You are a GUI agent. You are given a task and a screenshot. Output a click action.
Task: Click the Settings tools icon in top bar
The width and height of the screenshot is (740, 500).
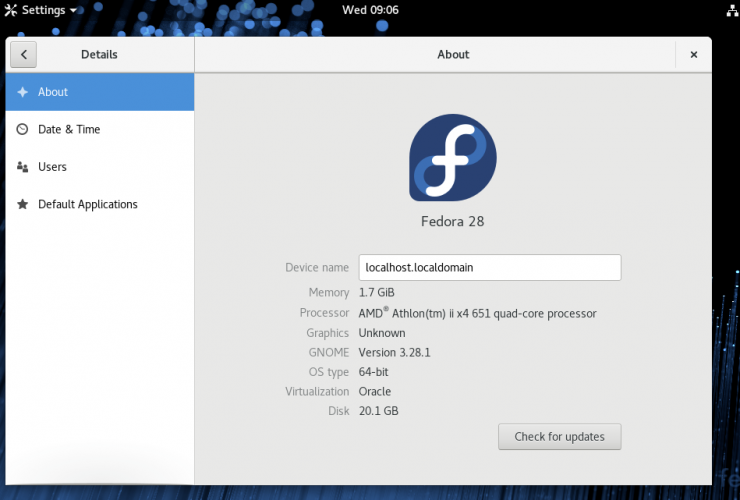(10, 10)
